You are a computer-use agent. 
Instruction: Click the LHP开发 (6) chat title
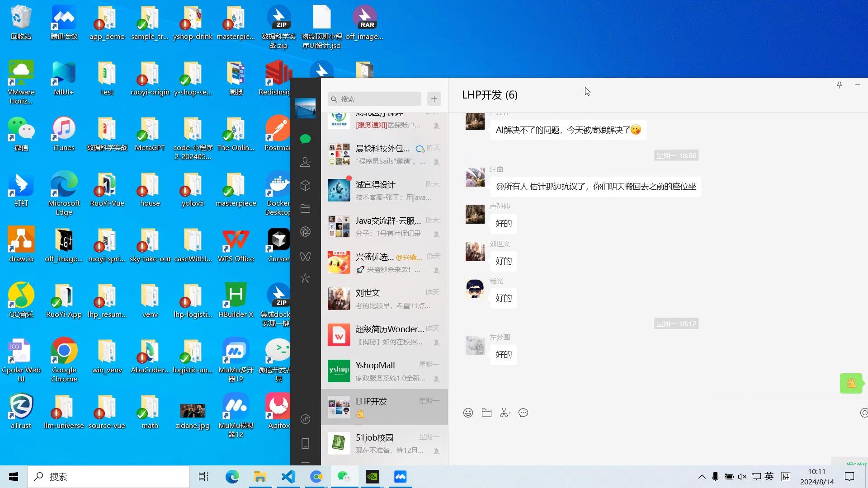tap(490, 95)
